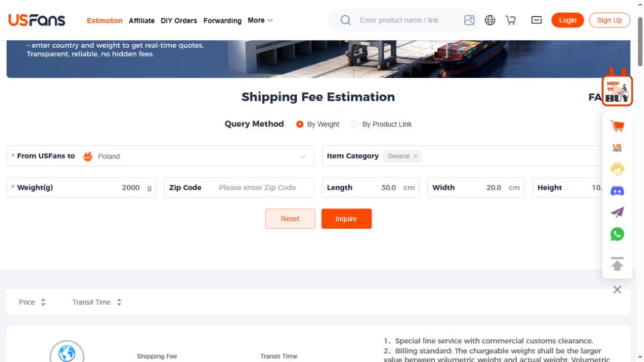Click the back-to-top arrow icon
Image resolution: width=644 pixels, height=362 pixels.
tap(617, 264)
